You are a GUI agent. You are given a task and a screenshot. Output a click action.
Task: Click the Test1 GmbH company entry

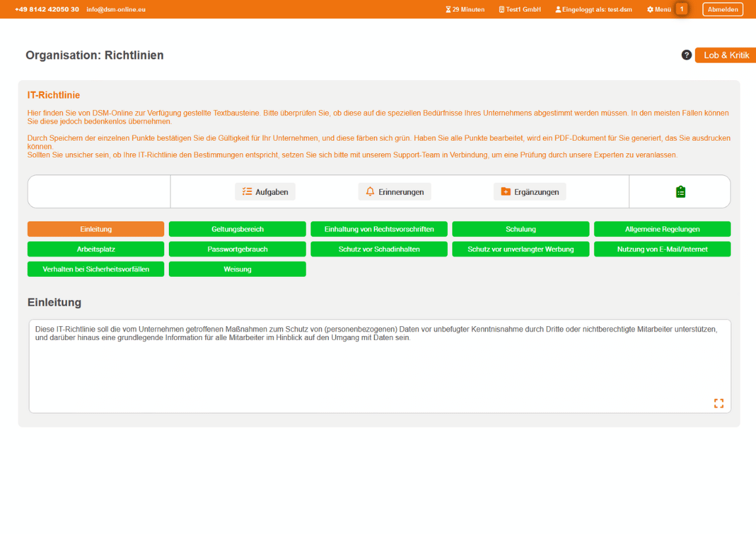pyautogui.click(x=519, y=9)
